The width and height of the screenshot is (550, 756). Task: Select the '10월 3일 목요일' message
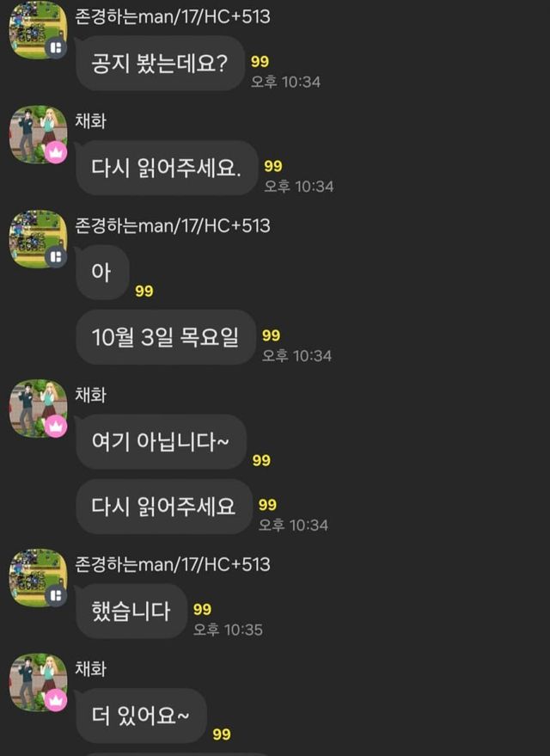(x=166, y=337)
